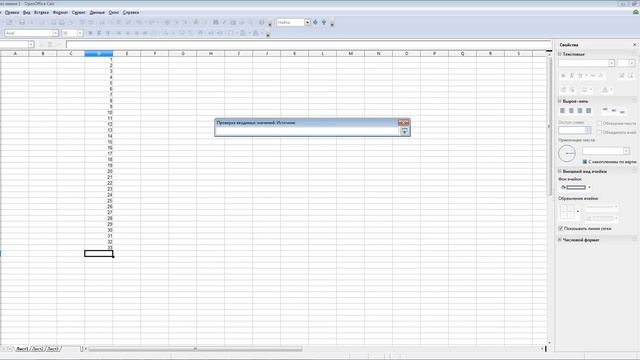640x360 pixels.
Task: Toggle show grid lines checkbox in sidebar
Action: (561, 229)
